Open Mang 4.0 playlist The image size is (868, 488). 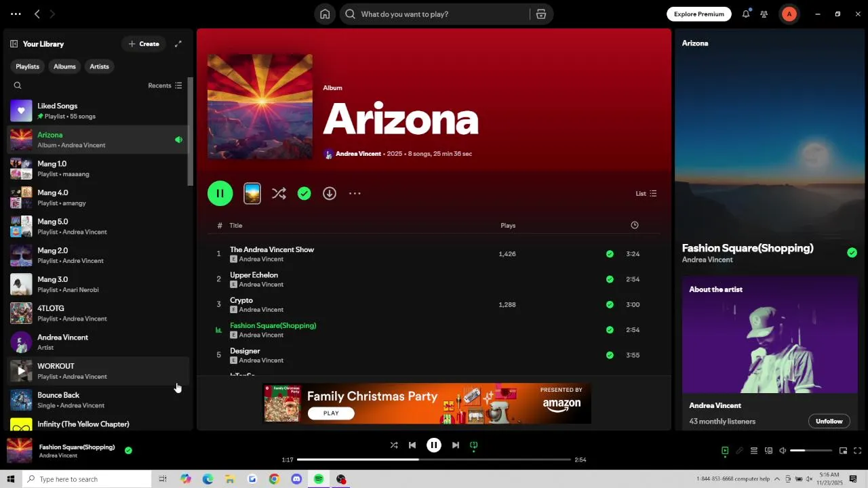(x=97, y=197)
